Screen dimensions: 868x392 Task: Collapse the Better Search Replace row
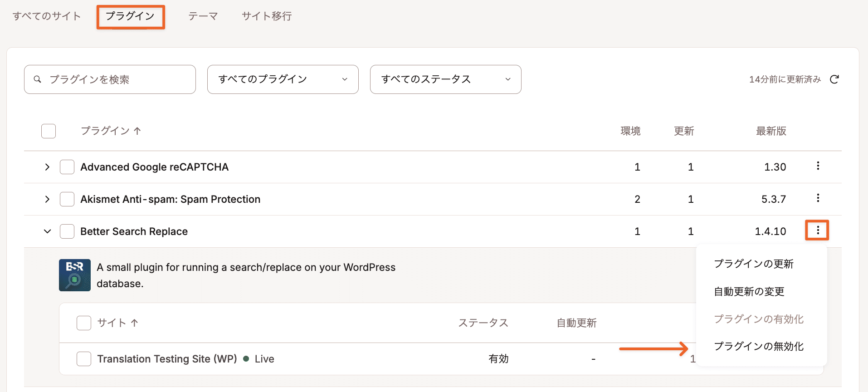47,231
